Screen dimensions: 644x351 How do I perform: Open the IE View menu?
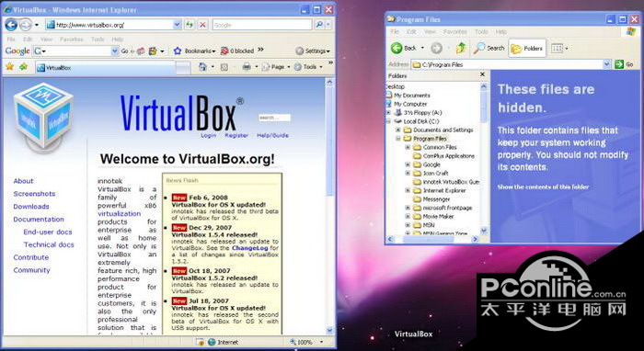[x=46, y=40]
